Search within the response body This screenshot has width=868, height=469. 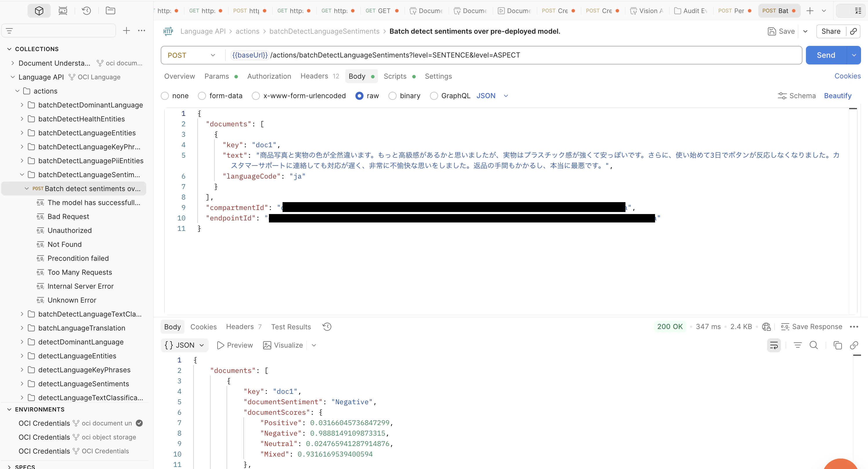tap(814, 345)
